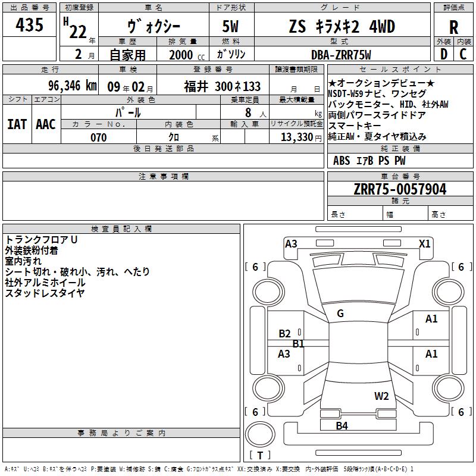Select the B1 marker on the car diagram
The image size is (476, 476).
(298, 343)
